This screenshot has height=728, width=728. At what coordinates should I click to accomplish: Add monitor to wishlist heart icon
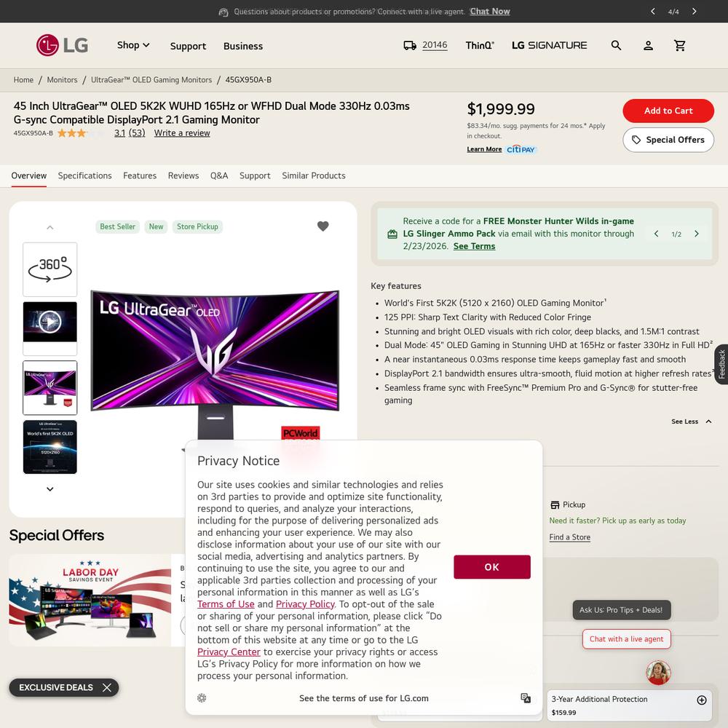click(323, 226)
